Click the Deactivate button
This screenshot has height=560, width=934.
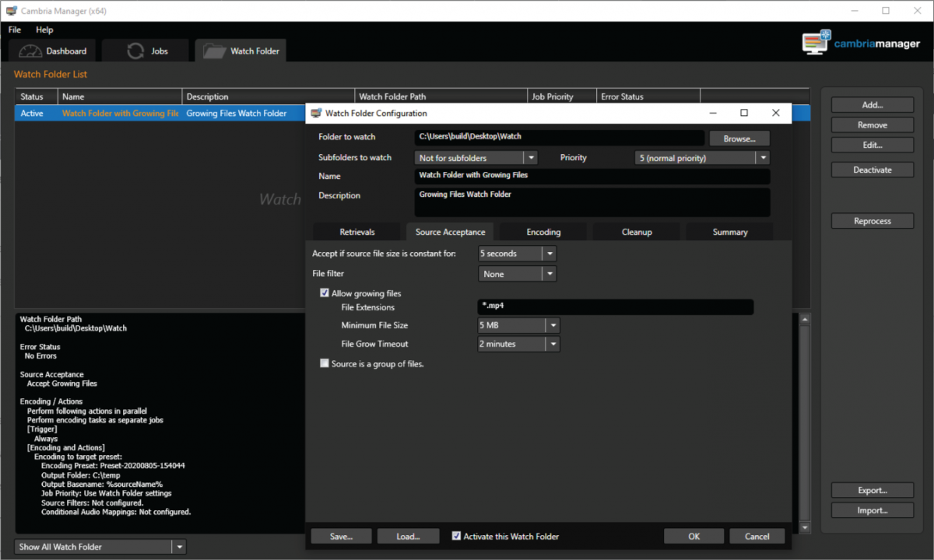873,170
